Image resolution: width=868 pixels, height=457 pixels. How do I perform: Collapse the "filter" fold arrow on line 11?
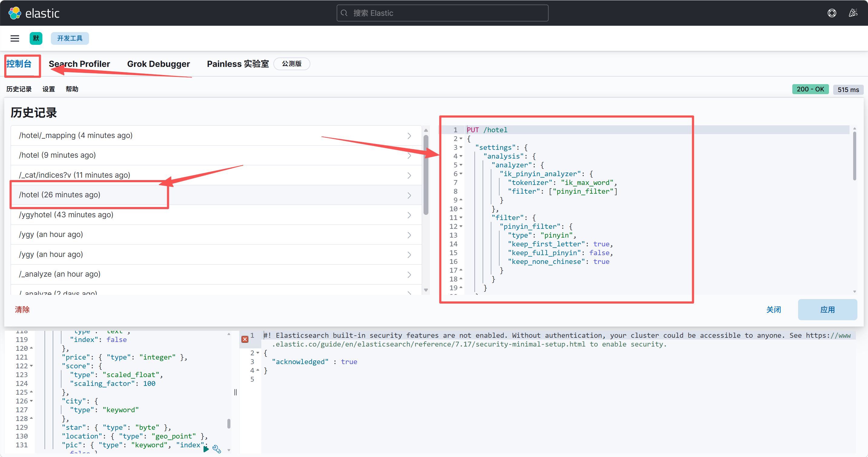point(461,218)
